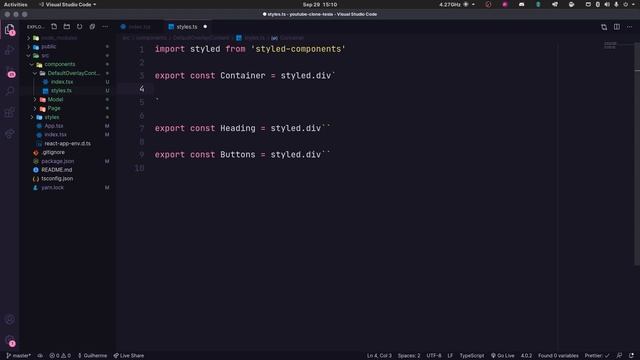The height and width of the screenshot is (360, 640).
Task: Collapse all folders in Explorer
Action: [x=92, y=27]
